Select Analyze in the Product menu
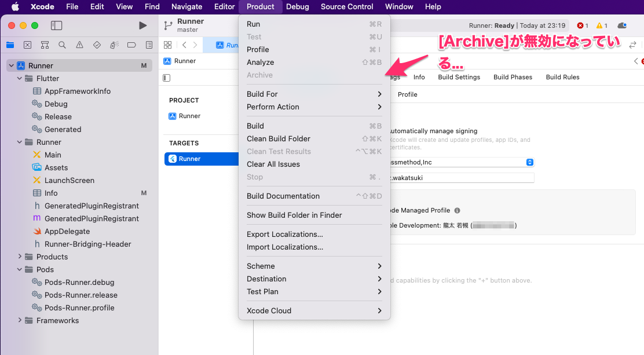Viewport: 644px width, 355px height. pyautogui.click(x=314, y=63)
